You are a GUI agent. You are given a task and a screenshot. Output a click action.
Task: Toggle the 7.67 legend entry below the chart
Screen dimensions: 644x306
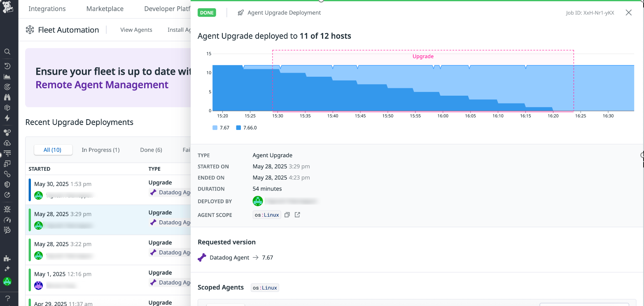(221, 127)
